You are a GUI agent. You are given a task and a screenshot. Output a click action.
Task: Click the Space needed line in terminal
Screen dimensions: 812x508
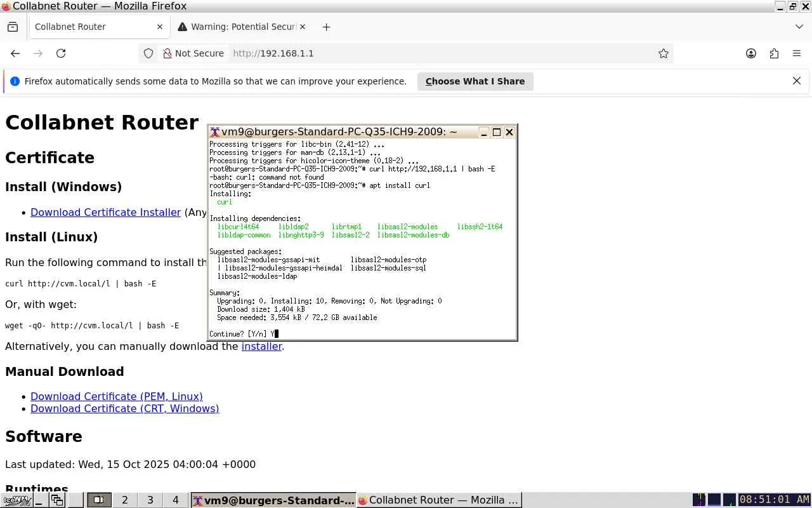pos(297,317)
